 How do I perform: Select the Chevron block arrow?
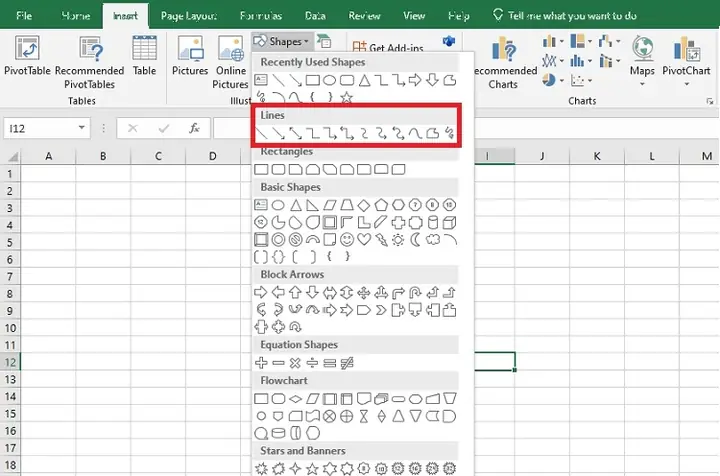pos(381,310)
